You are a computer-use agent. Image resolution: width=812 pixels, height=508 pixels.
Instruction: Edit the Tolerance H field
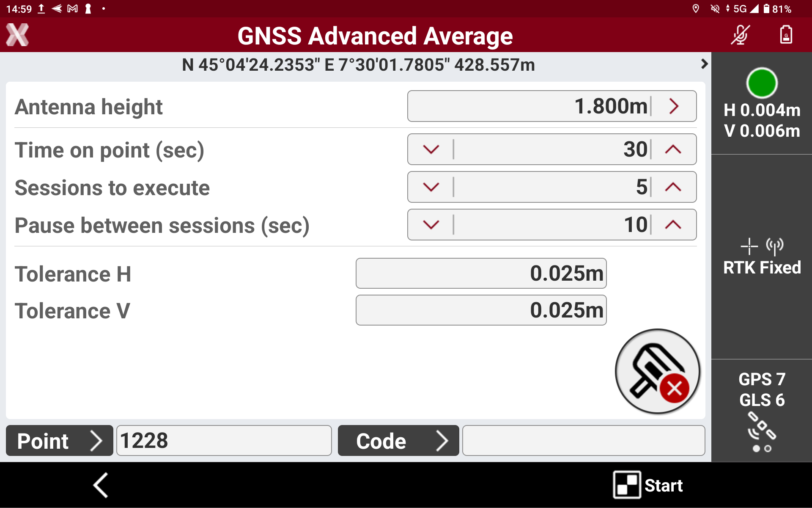pyautogui.click(x=481, y=273)
